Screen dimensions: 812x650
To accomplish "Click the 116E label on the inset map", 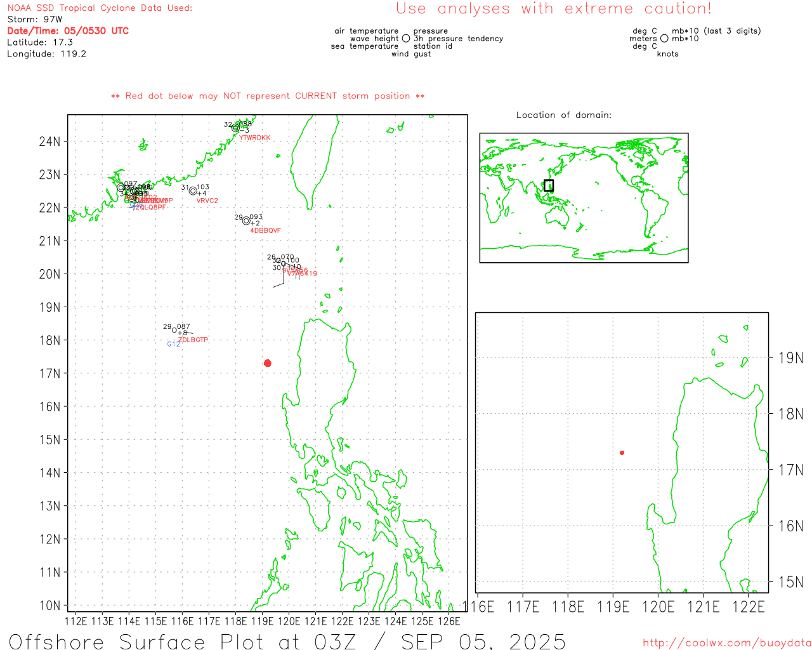I will [x=479, y=607].
